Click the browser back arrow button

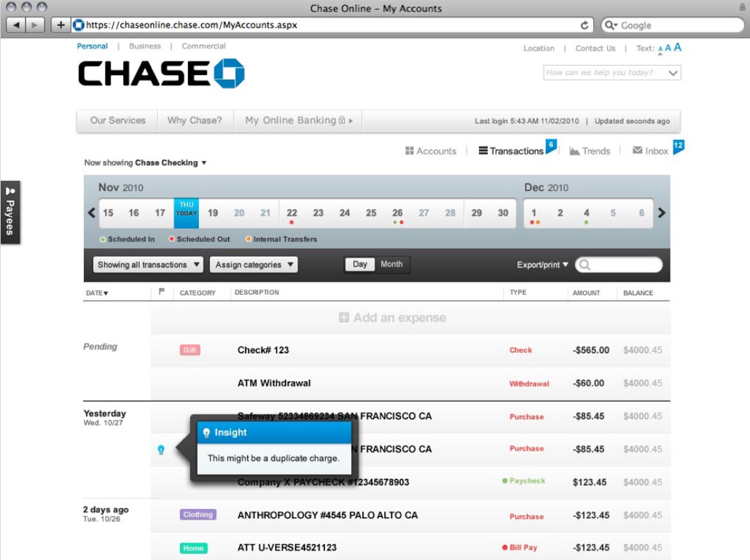pos(17,25)
